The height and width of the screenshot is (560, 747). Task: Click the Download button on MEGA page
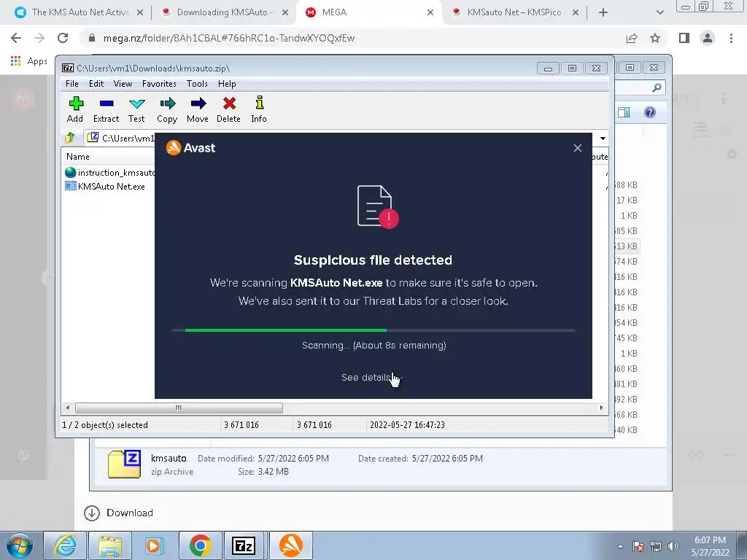click(x=119, y=513)
